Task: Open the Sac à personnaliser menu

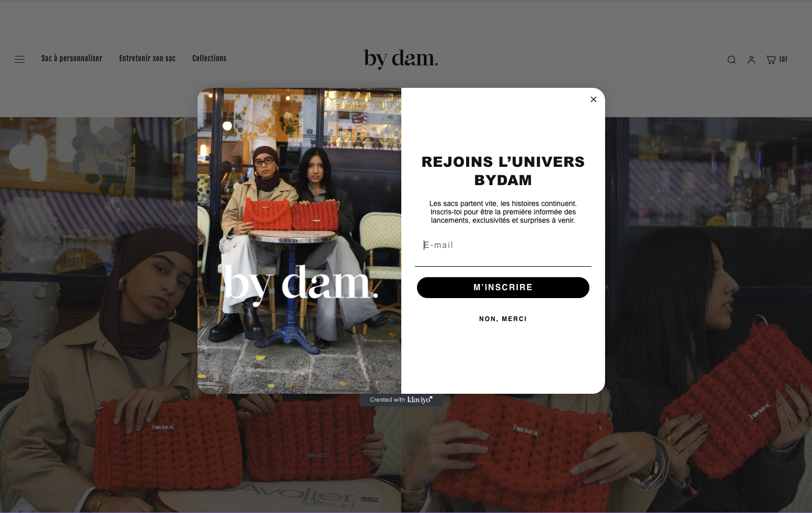Action: click(72, 59)
